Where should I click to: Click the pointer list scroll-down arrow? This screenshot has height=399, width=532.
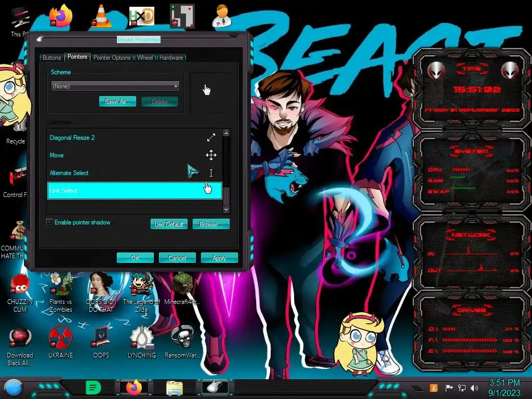coord(227,210)
